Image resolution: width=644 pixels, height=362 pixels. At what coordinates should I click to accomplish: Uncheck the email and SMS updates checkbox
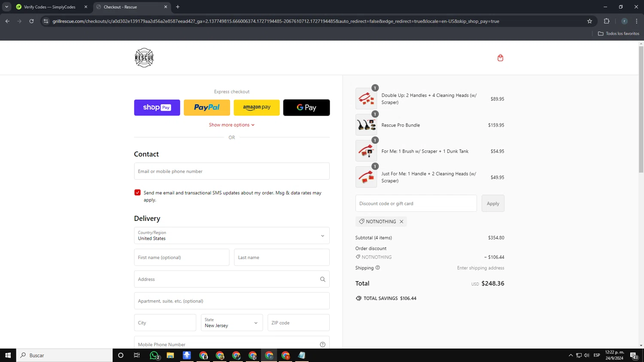(137, 193)
